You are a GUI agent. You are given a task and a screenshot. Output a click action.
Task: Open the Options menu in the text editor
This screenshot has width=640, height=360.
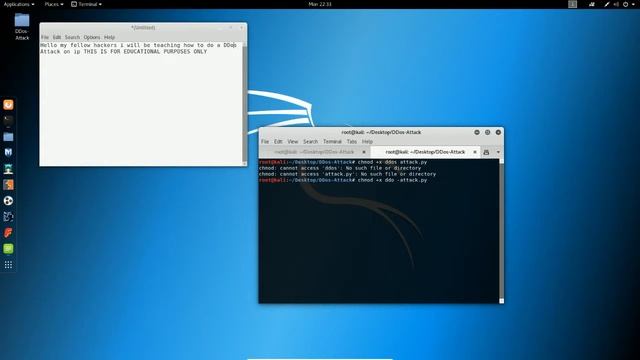[x=92, y=37]
